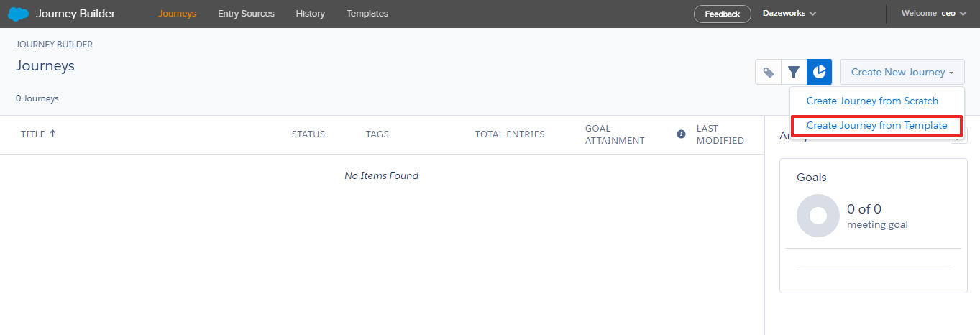Screen dimensions: 980x335
Task: Click the Feedback button
Action: point(722,14)
